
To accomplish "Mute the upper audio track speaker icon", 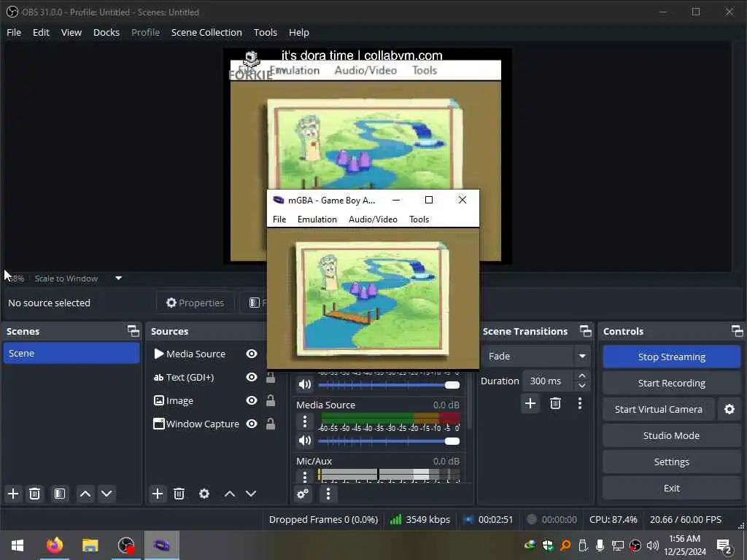I will coord(305,384).
